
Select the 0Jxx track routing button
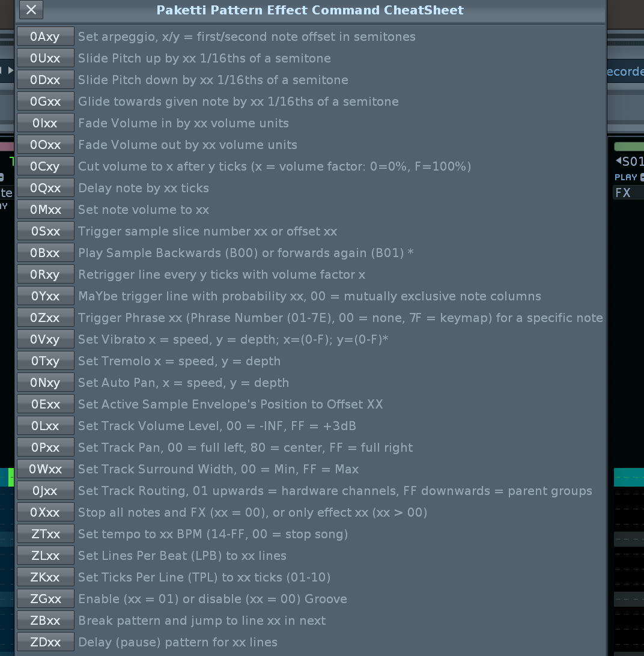46,491
